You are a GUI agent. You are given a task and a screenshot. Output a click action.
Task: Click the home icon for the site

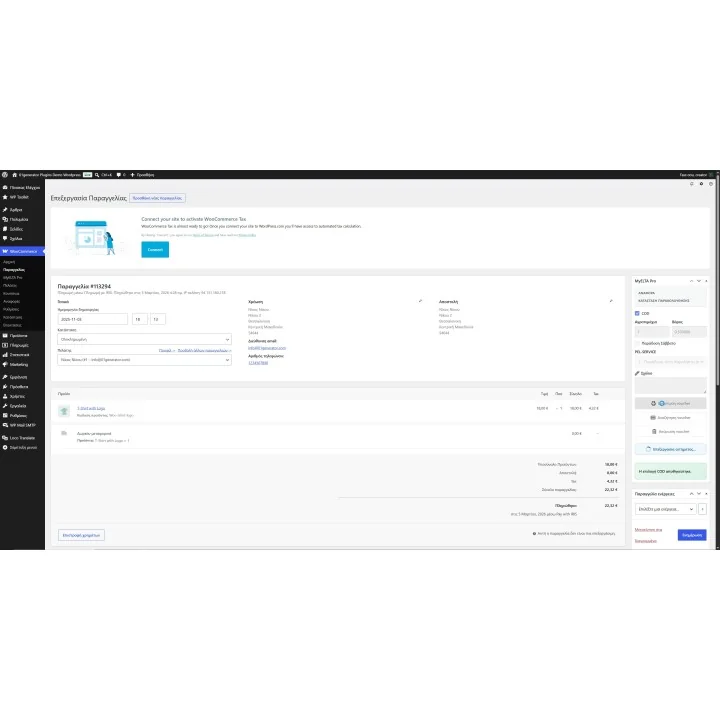pos(14,174)
